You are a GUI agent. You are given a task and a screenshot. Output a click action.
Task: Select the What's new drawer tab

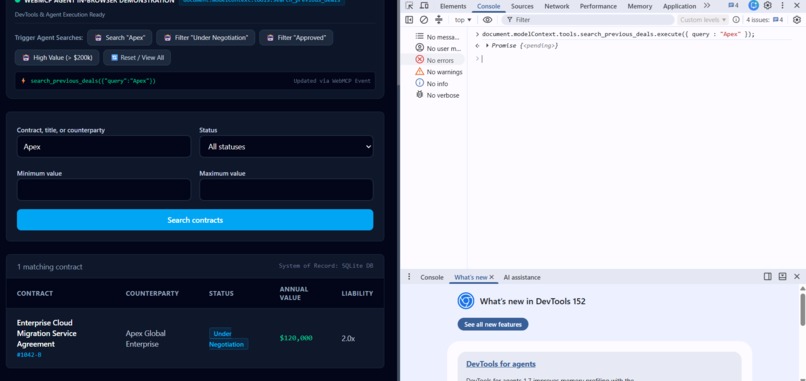[470, 277]
